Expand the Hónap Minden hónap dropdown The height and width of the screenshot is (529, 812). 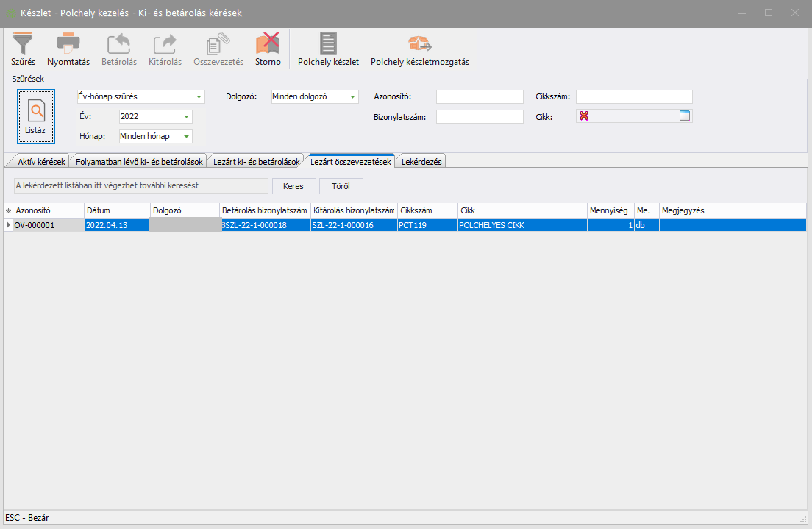pos(187,136)
